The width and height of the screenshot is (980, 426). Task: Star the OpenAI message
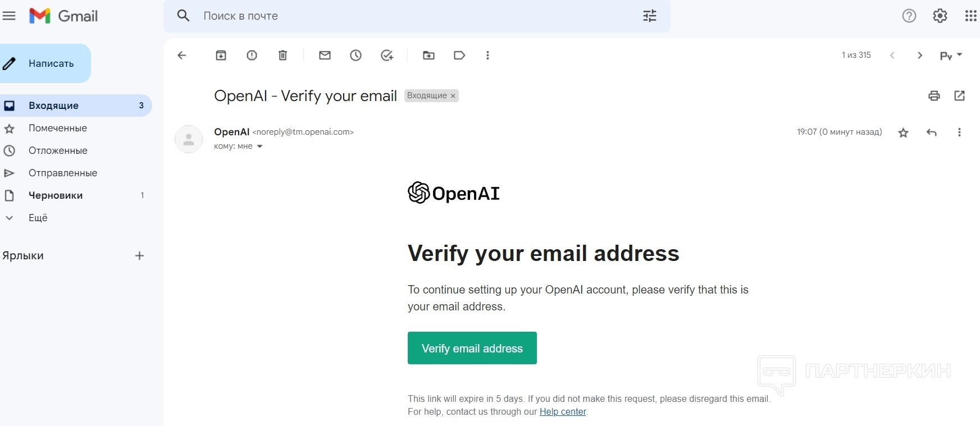(903, 132)
